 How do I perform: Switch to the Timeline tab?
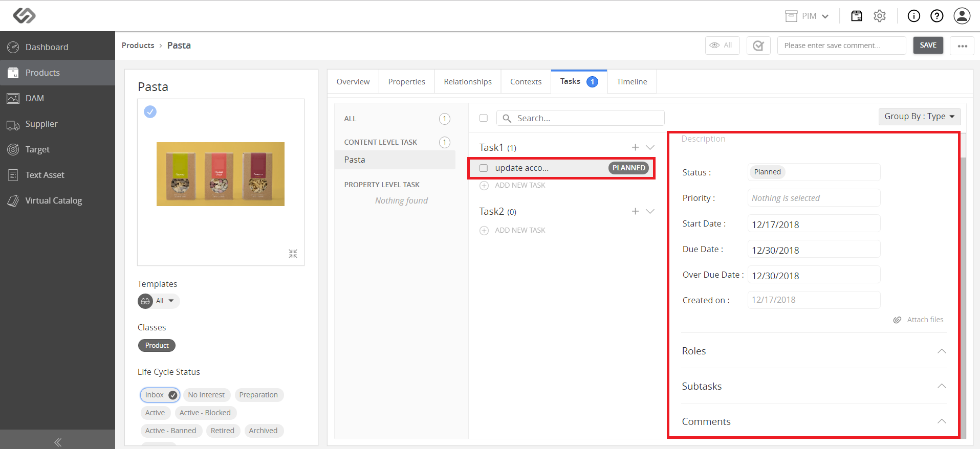click(632, 82)
